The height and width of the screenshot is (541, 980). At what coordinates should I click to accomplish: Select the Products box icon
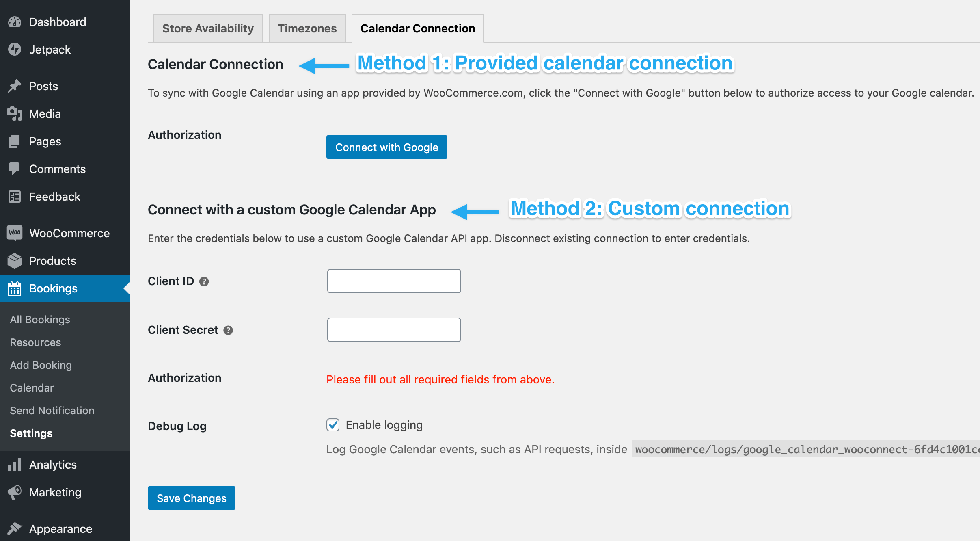coord(15,260)
